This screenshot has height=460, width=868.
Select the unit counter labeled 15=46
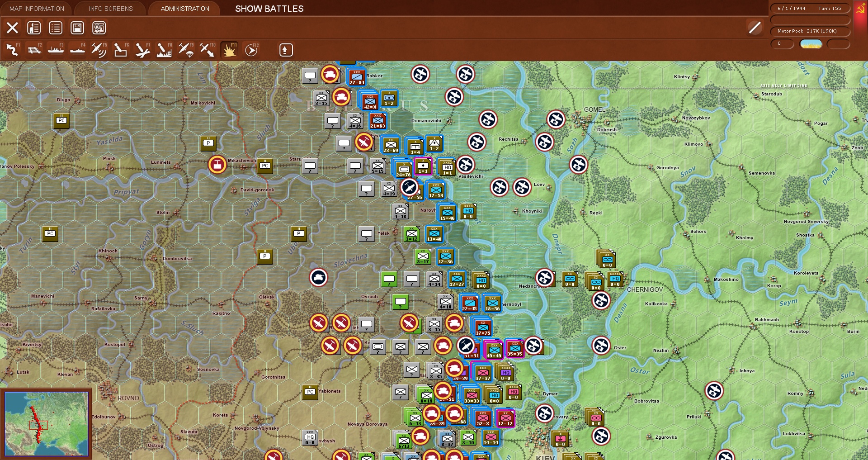coord(447,213)
